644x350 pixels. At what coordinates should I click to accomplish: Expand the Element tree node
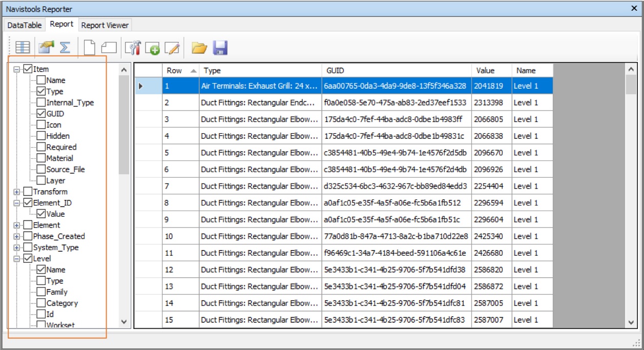[x=17, y=225]
